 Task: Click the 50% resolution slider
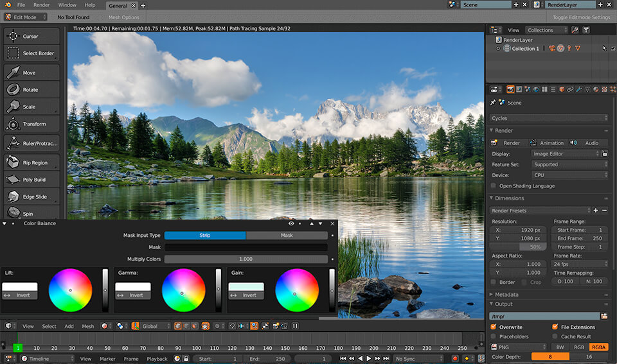pos(518,247)
